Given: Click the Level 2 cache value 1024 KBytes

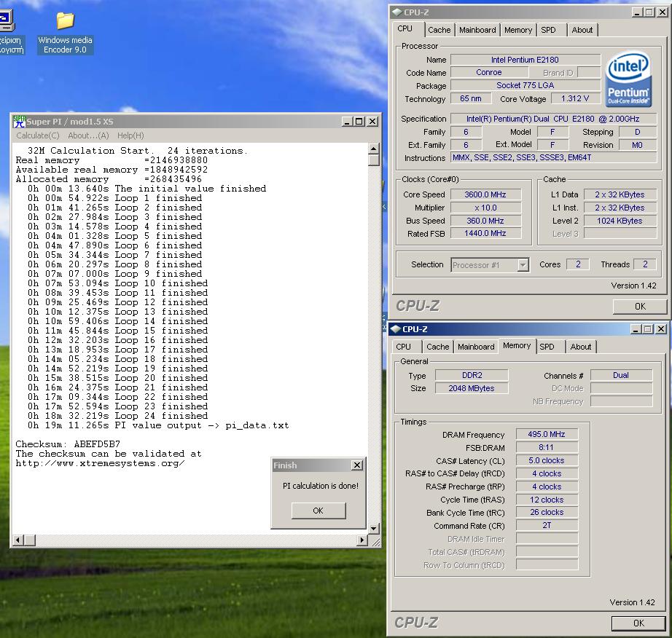Looking at the screenshot, I should tap(620, 221).
